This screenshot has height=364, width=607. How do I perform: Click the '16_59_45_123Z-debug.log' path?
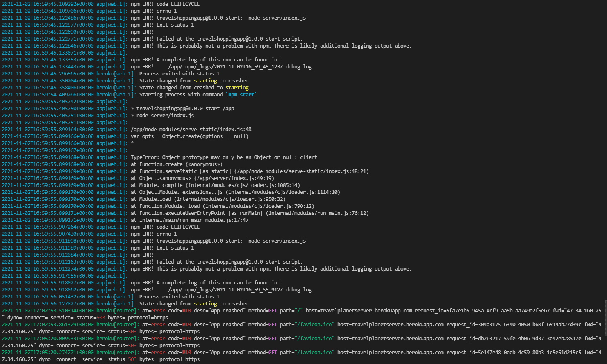point(240,67)
